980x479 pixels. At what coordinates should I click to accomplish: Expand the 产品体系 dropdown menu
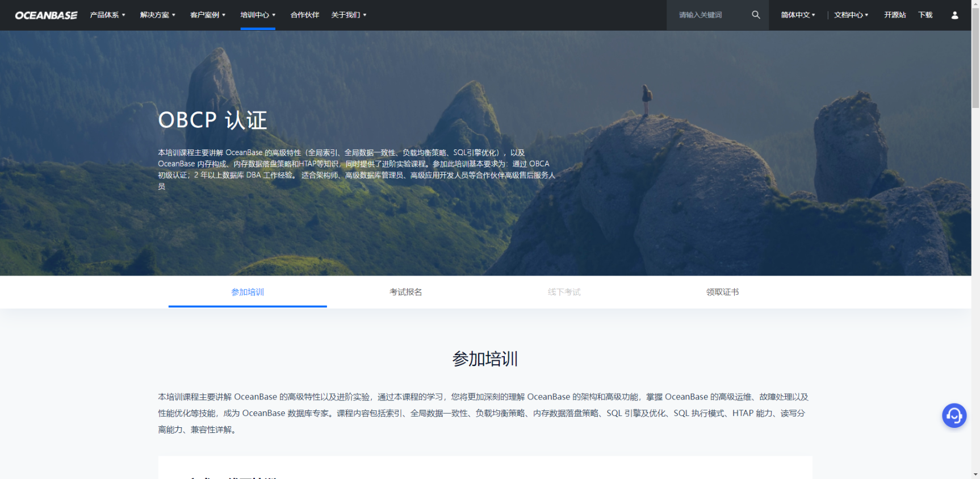click(107, 15)
